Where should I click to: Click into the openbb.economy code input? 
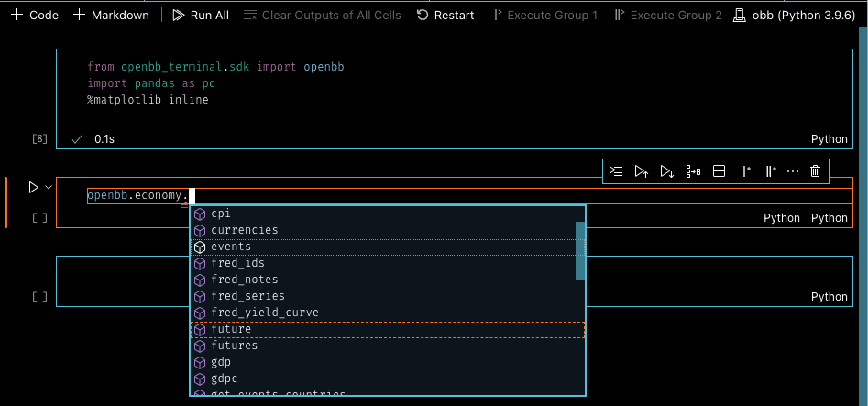(x=469, y=196)
